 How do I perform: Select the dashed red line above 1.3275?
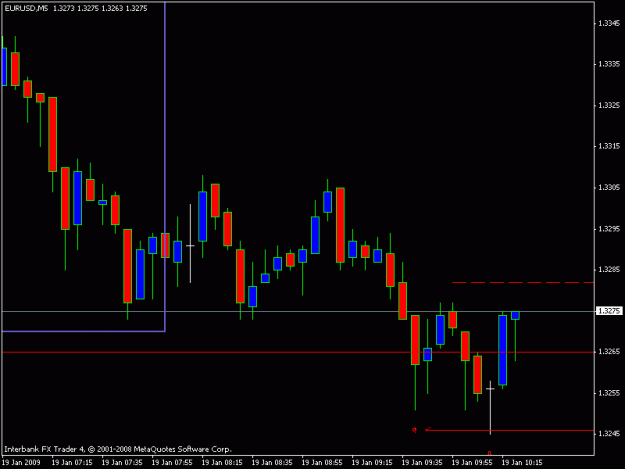point(523,283)
